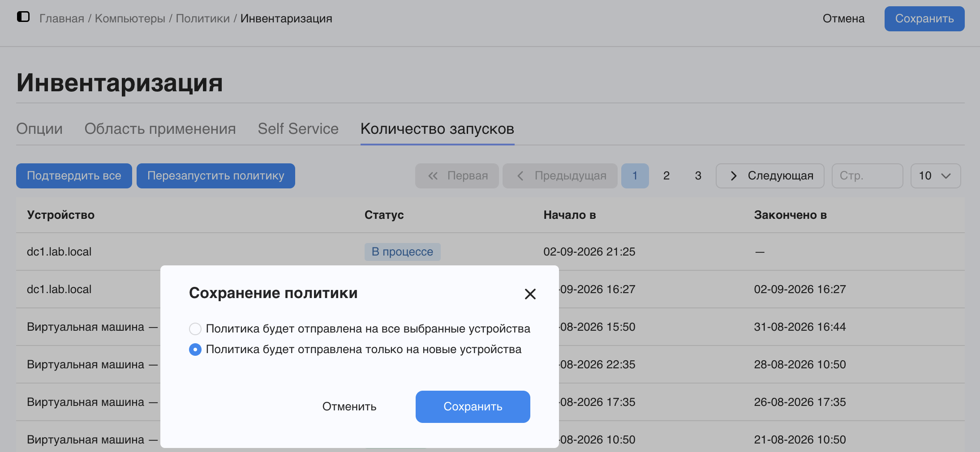Focus the Стр. page number field
This screenshot has width=980, height=452.
[867, 176]
